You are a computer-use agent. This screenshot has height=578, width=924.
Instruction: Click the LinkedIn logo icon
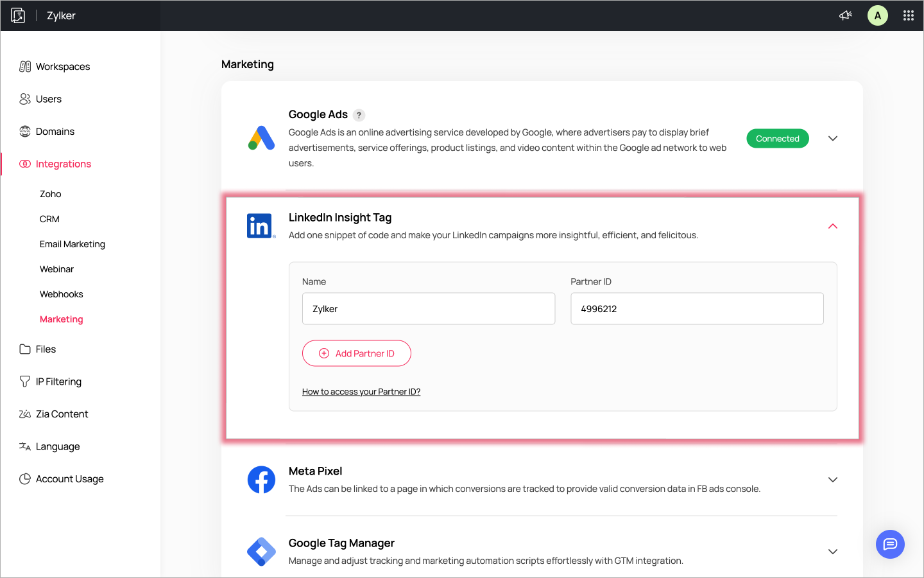click(261, 226)
